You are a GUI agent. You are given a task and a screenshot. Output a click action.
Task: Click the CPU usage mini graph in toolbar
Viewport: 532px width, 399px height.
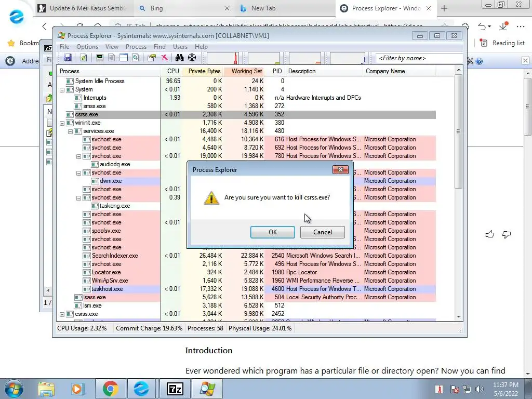pyautogui.click(x=223, y=58)
